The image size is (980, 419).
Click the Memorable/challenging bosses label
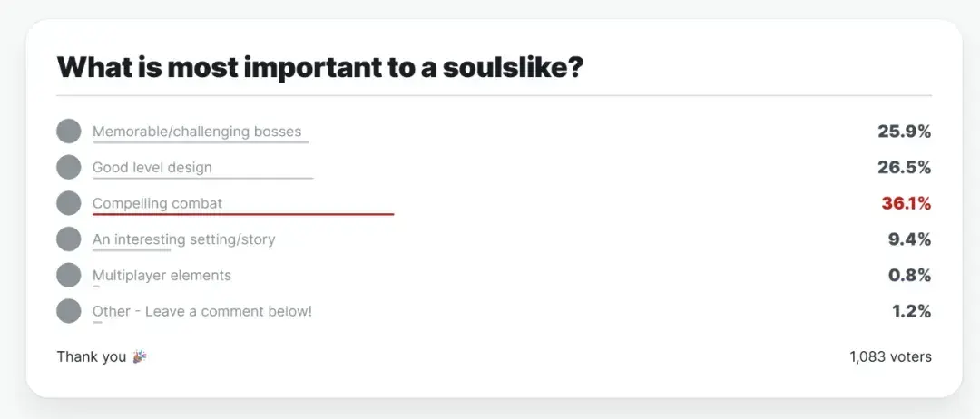pos(197,132)
